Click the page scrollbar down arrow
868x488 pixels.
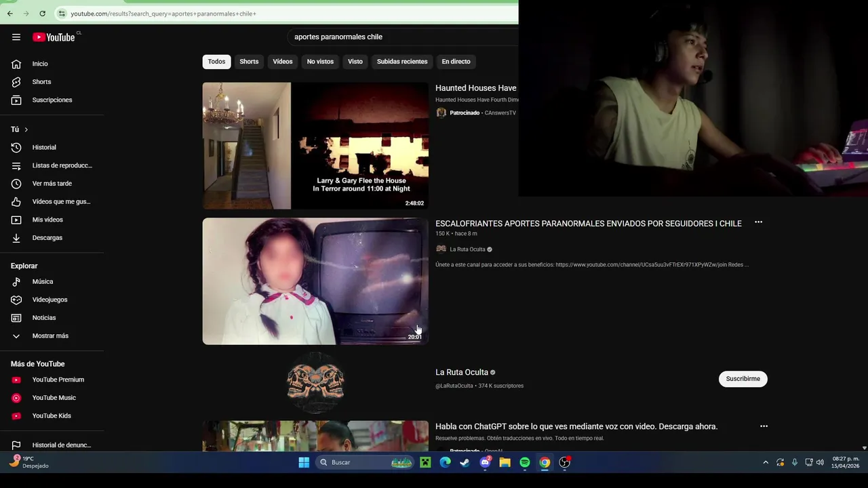coord(864,448)
